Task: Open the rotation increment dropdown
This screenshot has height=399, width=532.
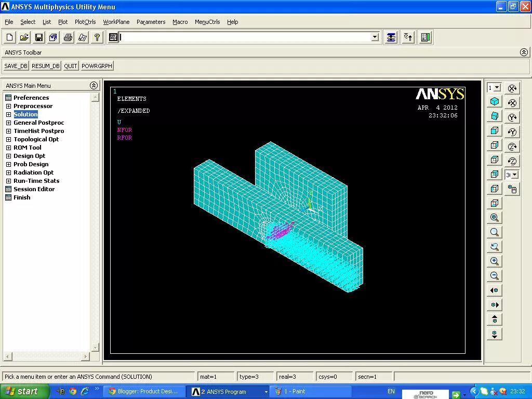Action: tap(515, 175)
